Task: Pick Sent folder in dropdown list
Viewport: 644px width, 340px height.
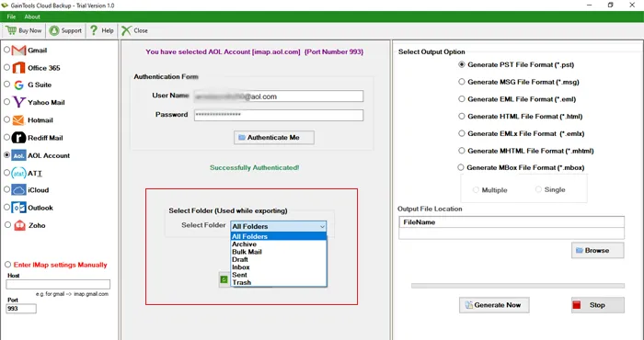Action: click(279, 275)
